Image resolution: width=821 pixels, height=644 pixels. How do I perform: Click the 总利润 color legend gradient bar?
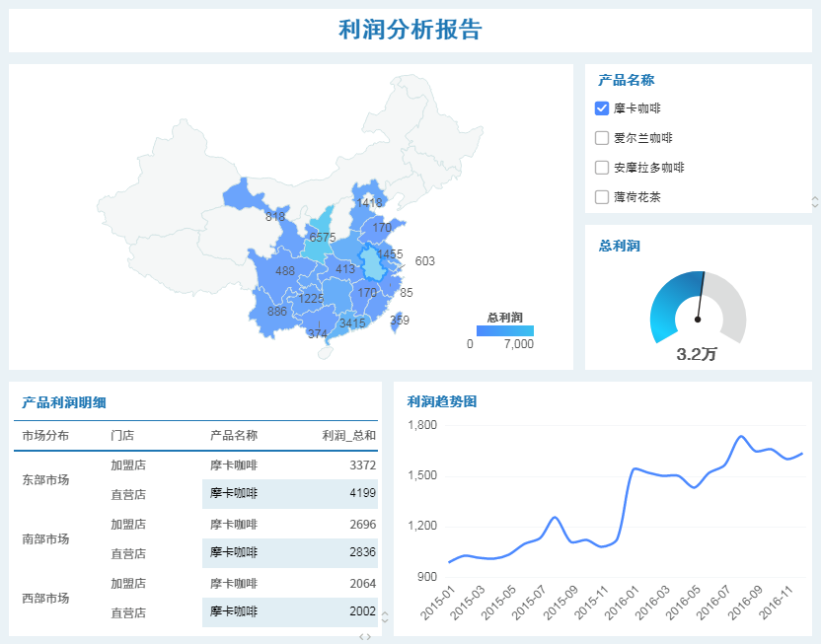506,333
